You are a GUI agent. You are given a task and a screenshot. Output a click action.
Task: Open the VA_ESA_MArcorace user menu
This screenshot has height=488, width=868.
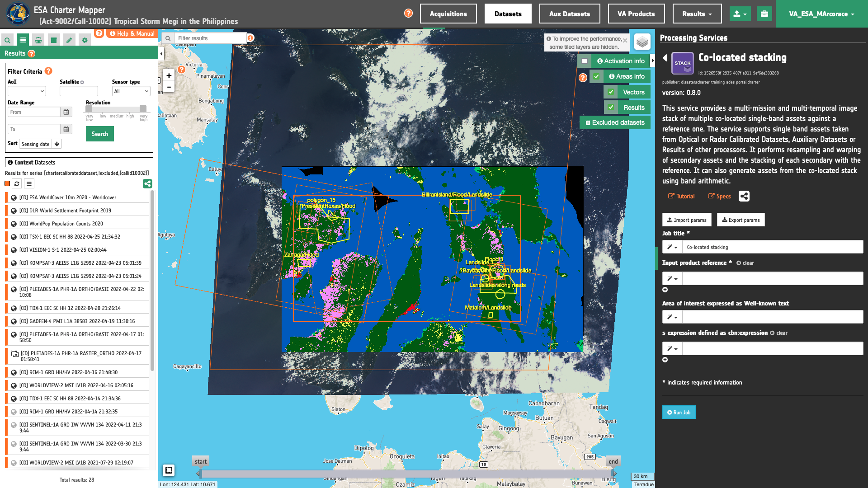tap(821, 14)
